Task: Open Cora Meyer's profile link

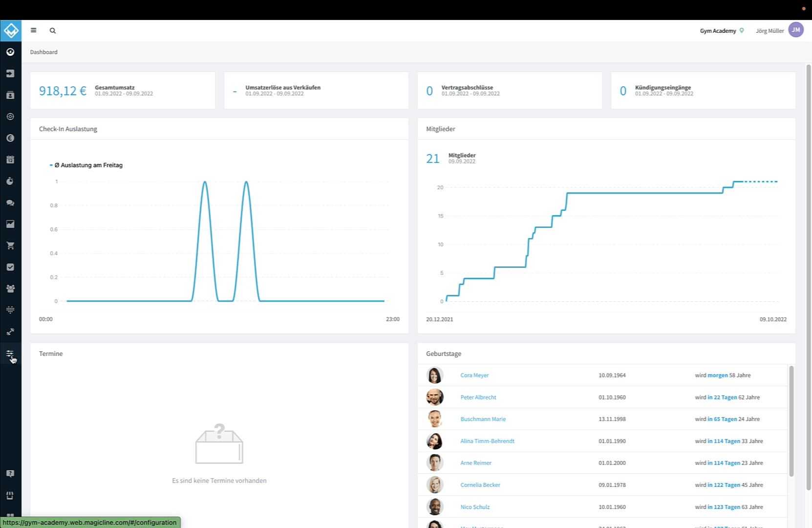Action: tap(474, 375)
